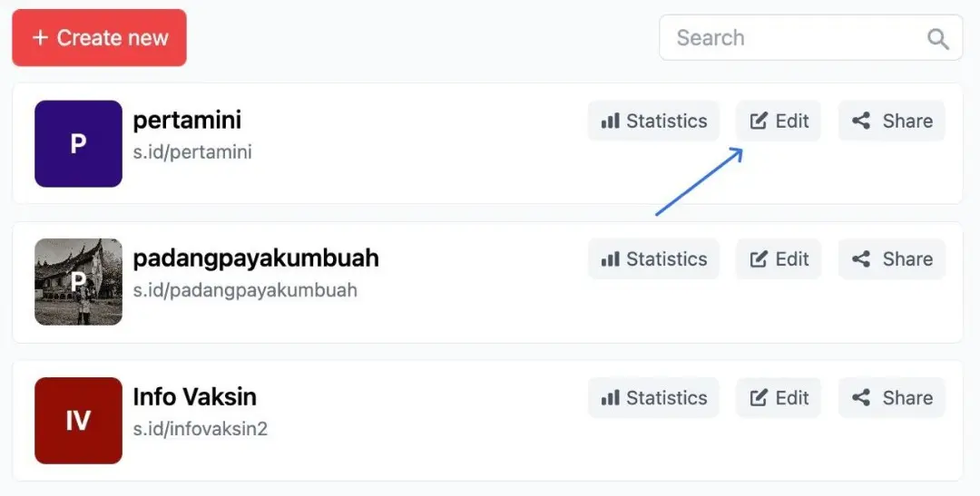Edit the padangpayakumbuah entry
Screen dimensions: 980x496
[779, 259]
